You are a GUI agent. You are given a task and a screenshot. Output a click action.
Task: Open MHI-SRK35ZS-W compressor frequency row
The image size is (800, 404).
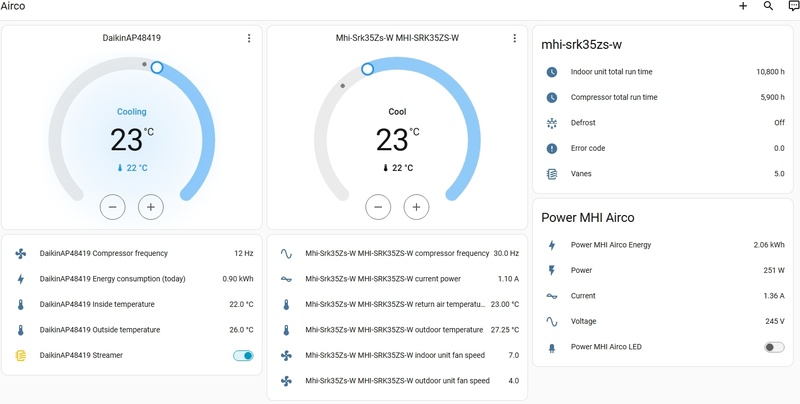(x=397, y=254)
